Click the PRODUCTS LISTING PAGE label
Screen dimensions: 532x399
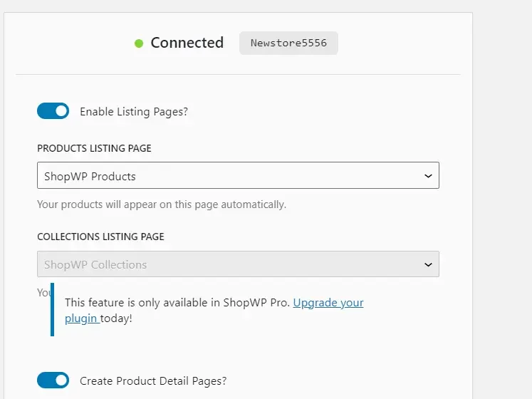[94, 148]
